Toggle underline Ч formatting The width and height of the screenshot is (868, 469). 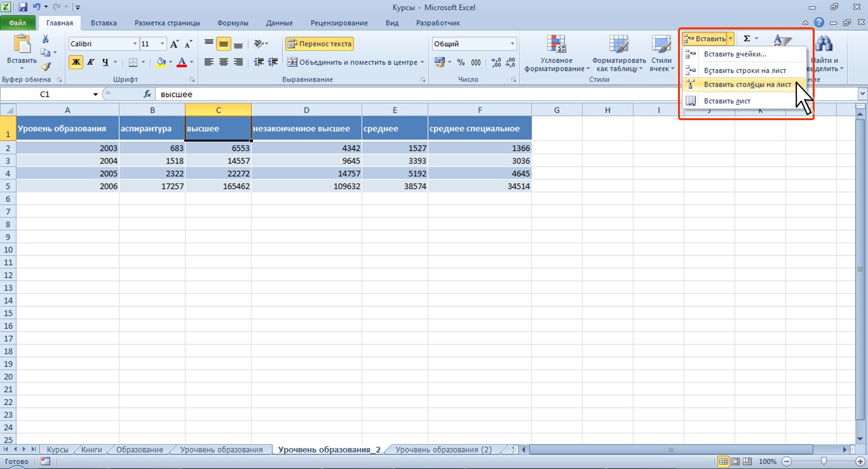point(105,62)
